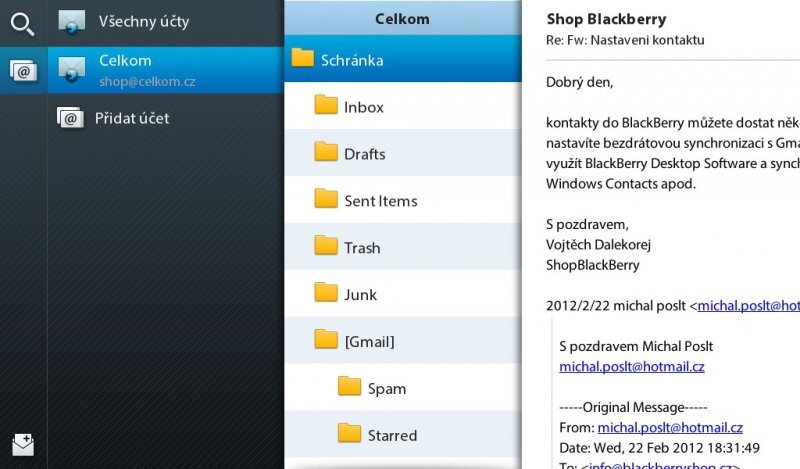Click ShopBlackBerry signature line
800x469 pixels.
(x=592, y=265)
